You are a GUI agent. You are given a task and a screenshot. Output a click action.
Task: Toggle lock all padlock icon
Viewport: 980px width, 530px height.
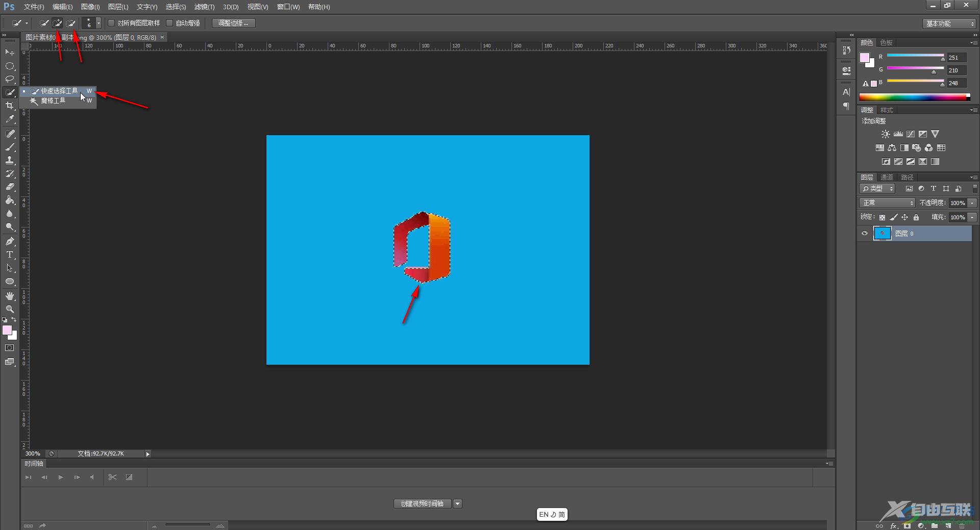click(x=916, y=217)
